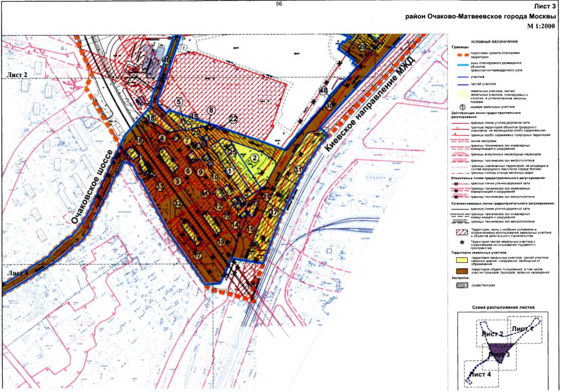Click Лист 1 in the sheet layout scheme
Screen dimensions: 562x392
(x=525, y=329)
